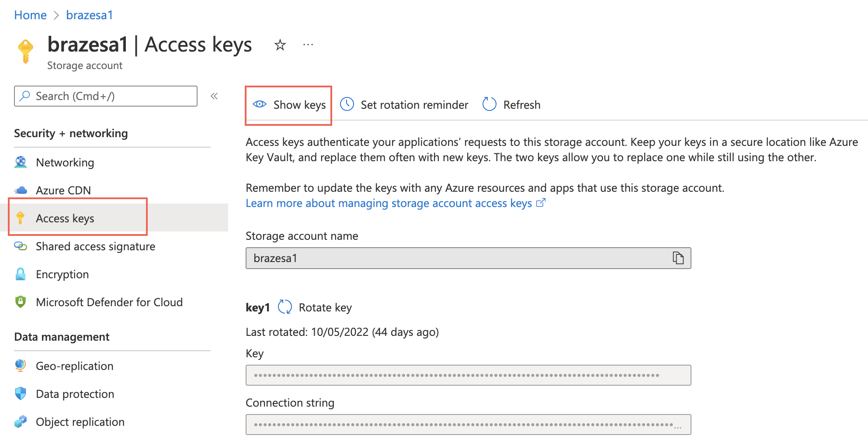868x442 pixels.
Task: Click the Refresh button label
Action: click(522, 105)
